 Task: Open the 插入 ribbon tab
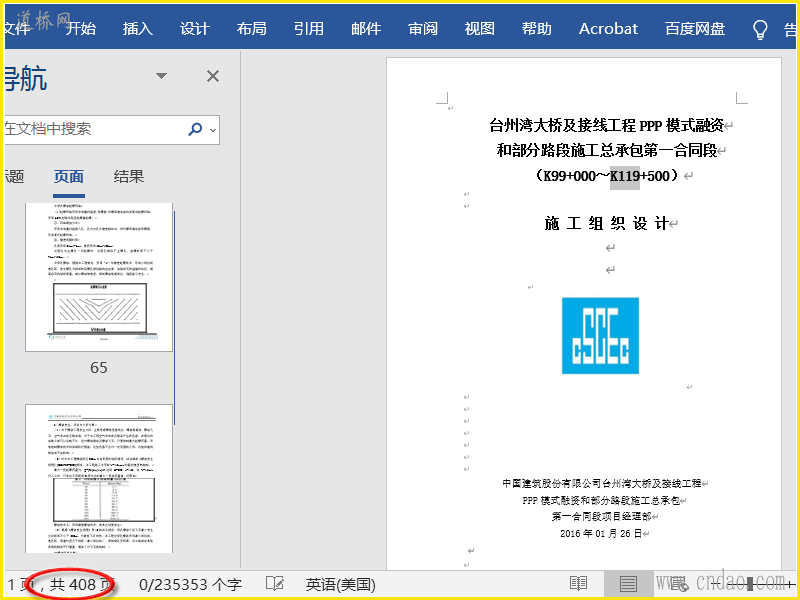(x=138, y=29)
